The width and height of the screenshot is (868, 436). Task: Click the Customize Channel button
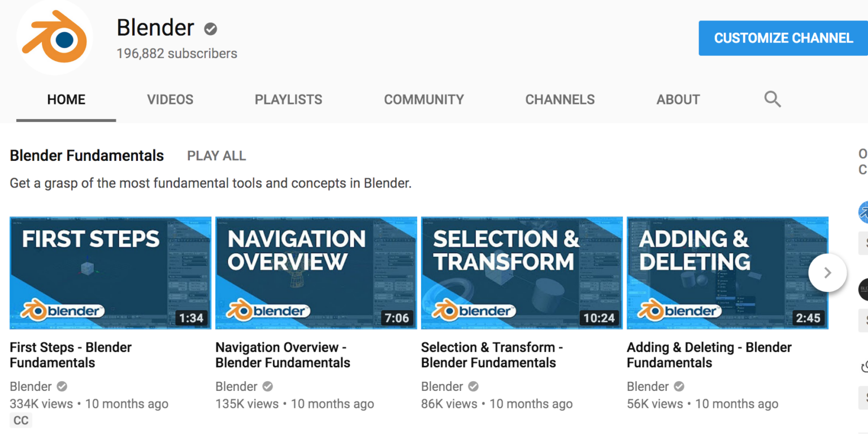[783, 38]
